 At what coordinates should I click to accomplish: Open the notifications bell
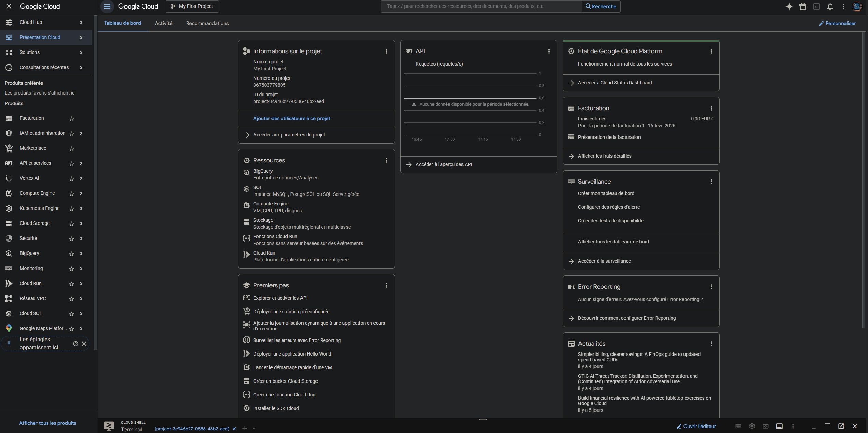[830, 6]
